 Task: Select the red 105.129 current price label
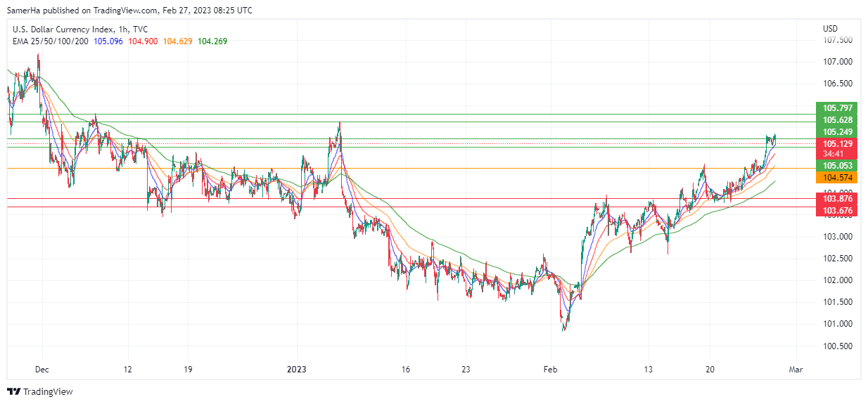(838, 144)
